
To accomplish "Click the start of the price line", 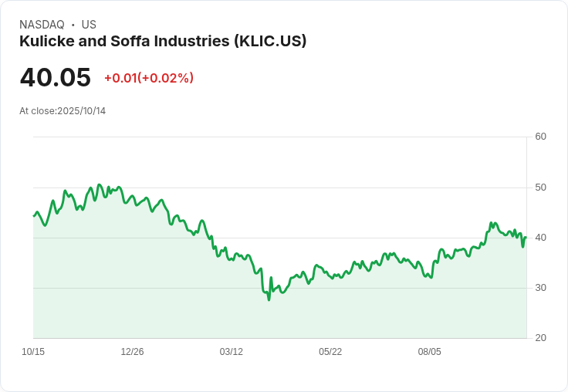I will tap(34, 216).
